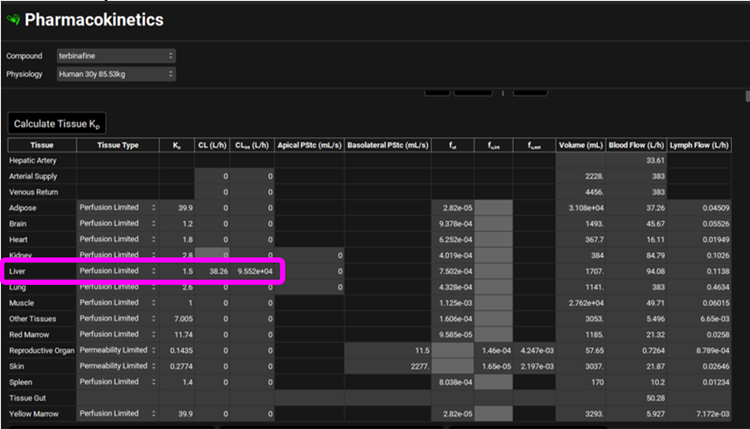Viewport: 750px width, 429px height.
Task: Click the Volume (mL) column header
Action: point(581,145)
